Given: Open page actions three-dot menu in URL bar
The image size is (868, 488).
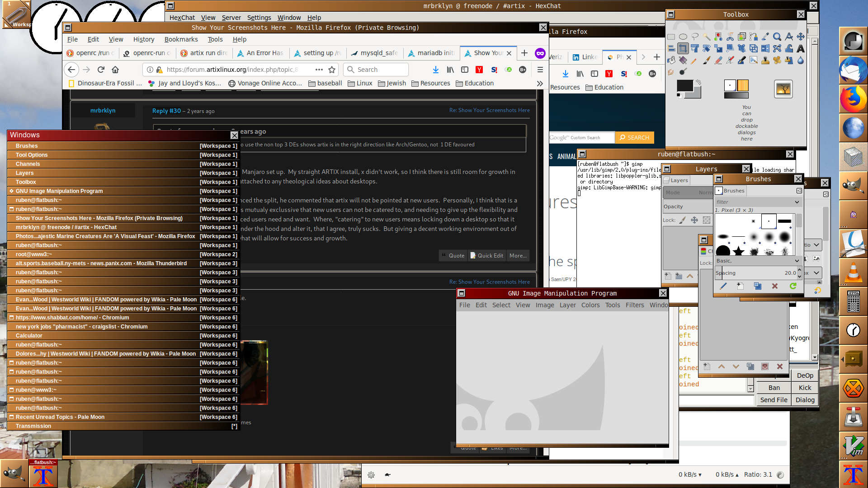Looking at the screenshot, I should click(319, 70).
